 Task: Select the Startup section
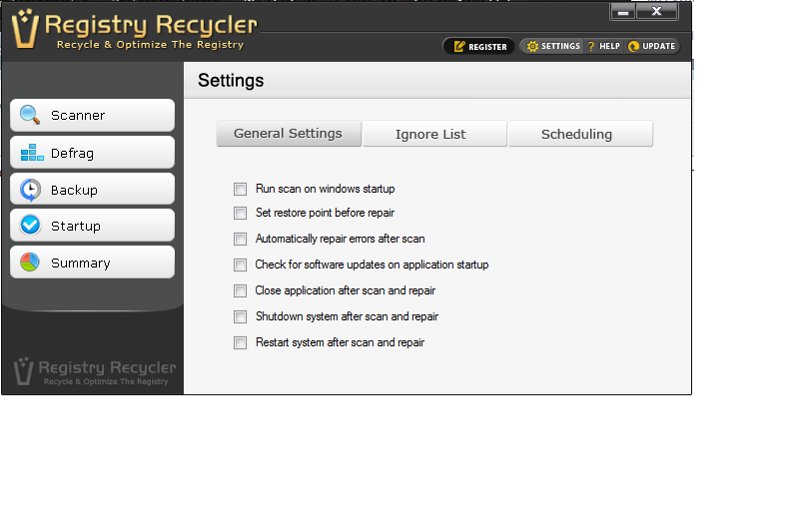92,225
